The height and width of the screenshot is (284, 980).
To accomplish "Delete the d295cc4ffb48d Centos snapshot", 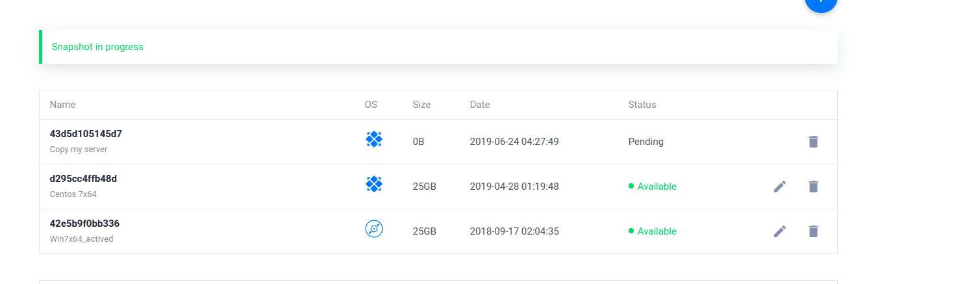I will [813, 187].
